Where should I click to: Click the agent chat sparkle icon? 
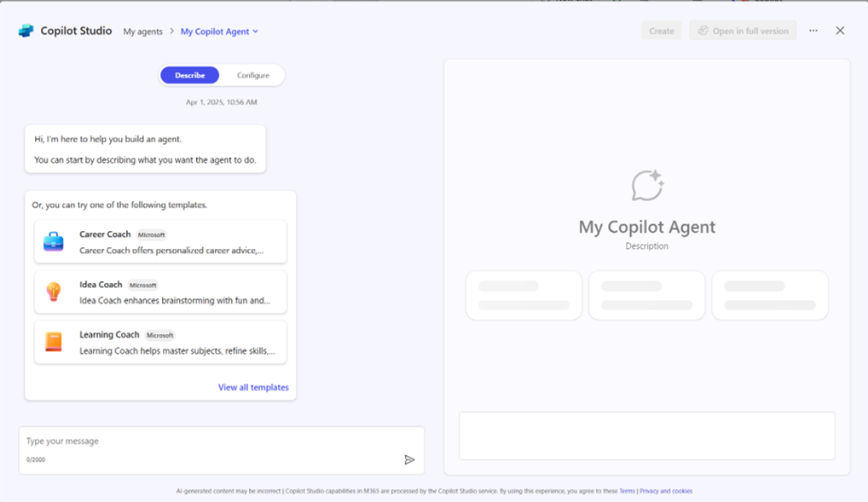point(647,186)
